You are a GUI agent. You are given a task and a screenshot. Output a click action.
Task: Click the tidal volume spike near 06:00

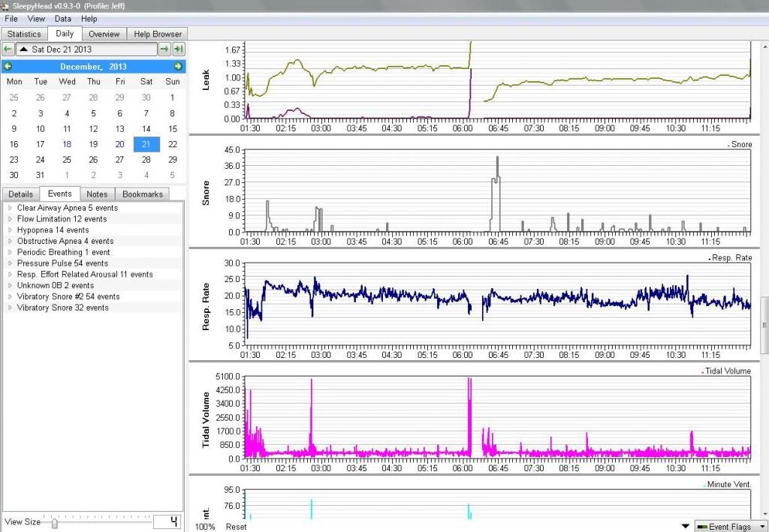[470, 416]
